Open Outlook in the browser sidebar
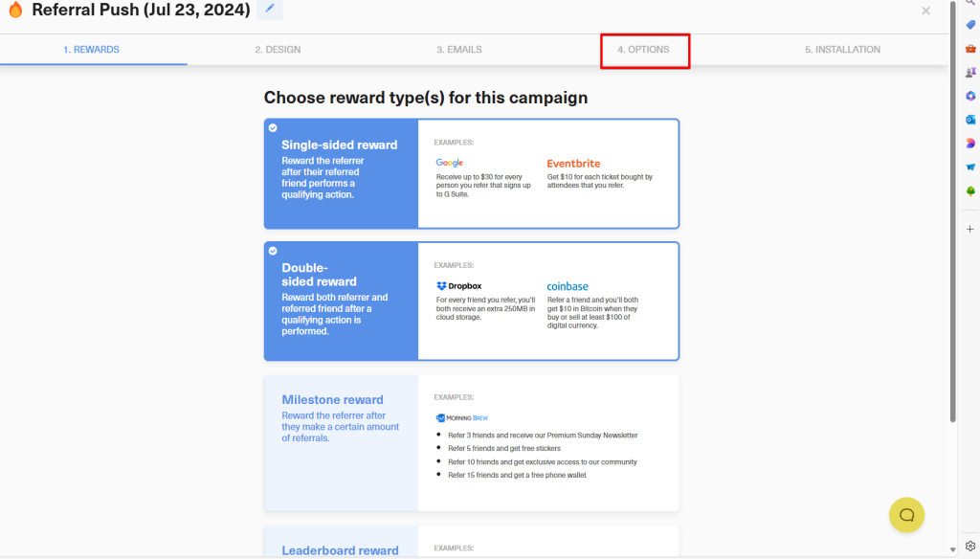 click(970, 119)
